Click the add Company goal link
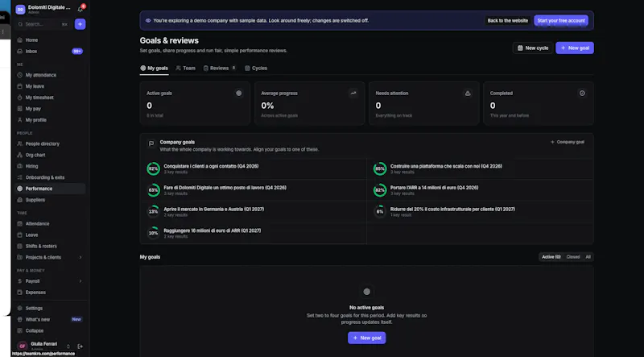 point(568,143)
